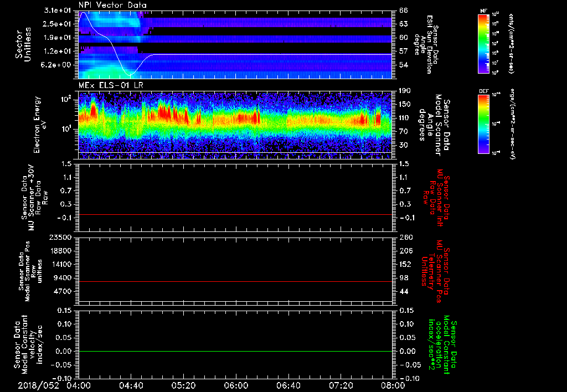Click the 'DEF' label above color bar
The height and width of the screenshot is (392, 567).
coord(484,91)
